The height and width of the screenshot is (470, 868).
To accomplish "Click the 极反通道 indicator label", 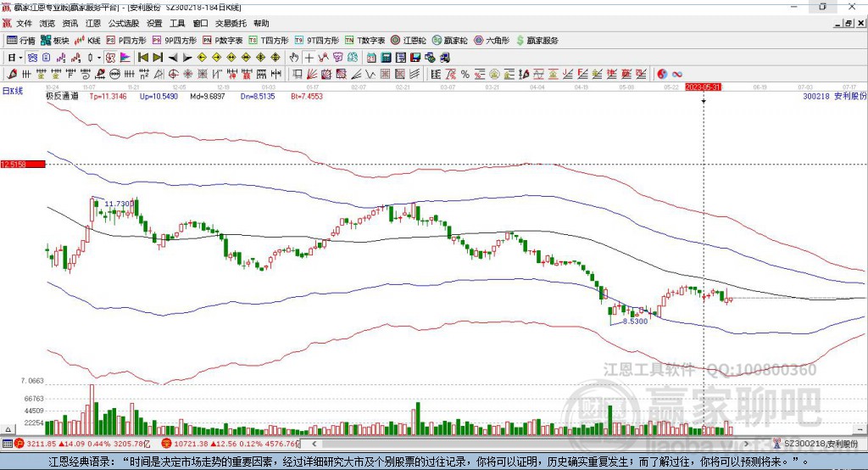I will 62,97.
